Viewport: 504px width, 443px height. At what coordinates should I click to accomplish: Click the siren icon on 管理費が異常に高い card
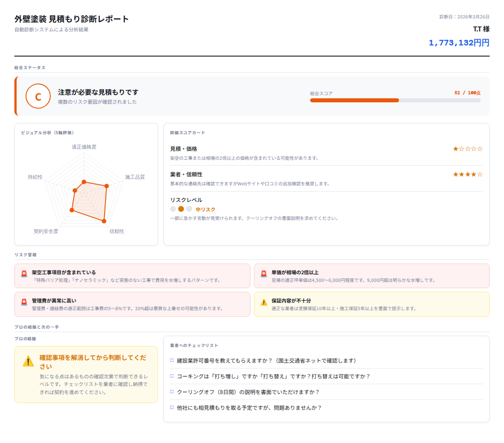coord(25,301)
